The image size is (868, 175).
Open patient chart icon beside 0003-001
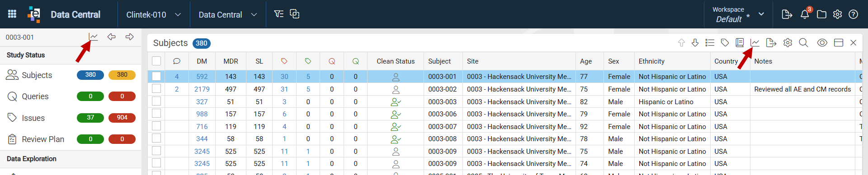pyautogui.click(x=93, y=37)
